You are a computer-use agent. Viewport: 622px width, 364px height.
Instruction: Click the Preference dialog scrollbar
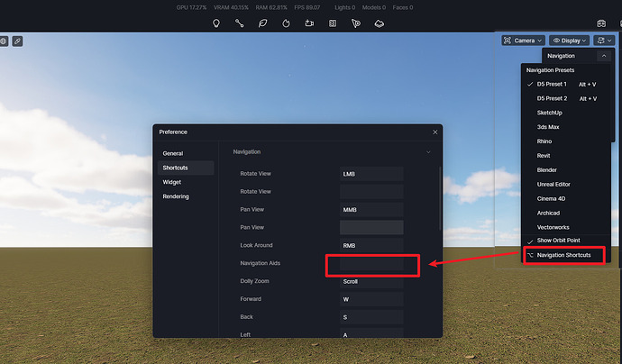point(440,198)
